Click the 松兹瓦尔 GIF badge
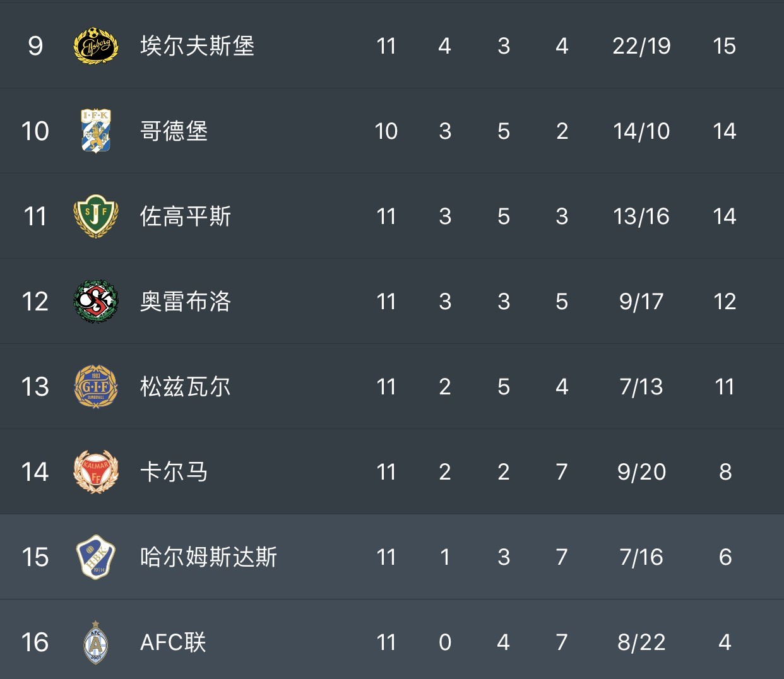The image size is (784, 679). click(x=96, y=386)
